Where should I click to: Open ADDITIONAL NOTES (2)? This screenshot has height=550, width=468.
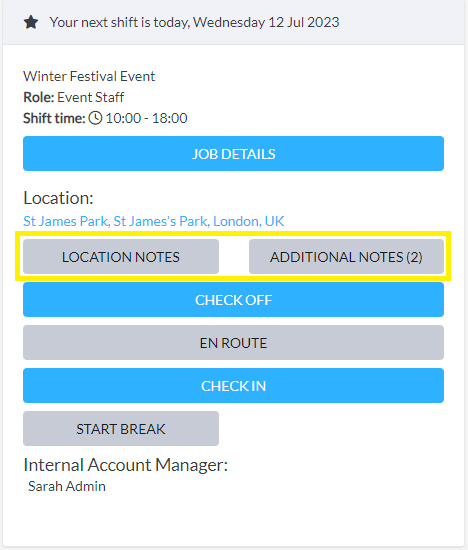pos(346,256)
